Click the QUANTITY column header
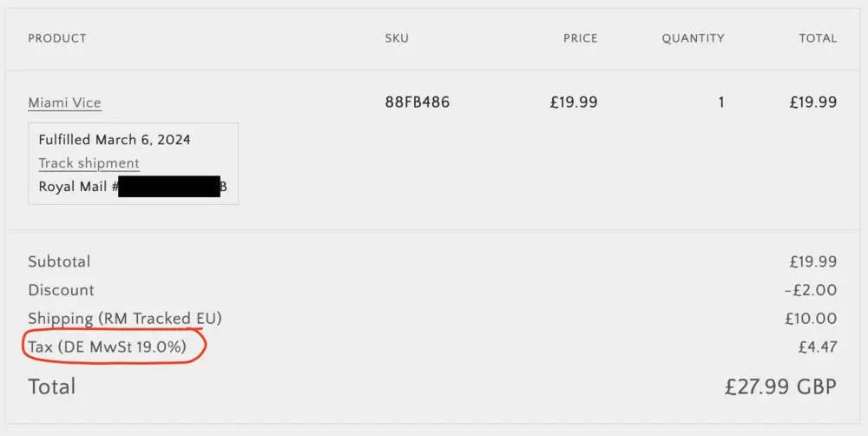 click(x=693, y=38)
